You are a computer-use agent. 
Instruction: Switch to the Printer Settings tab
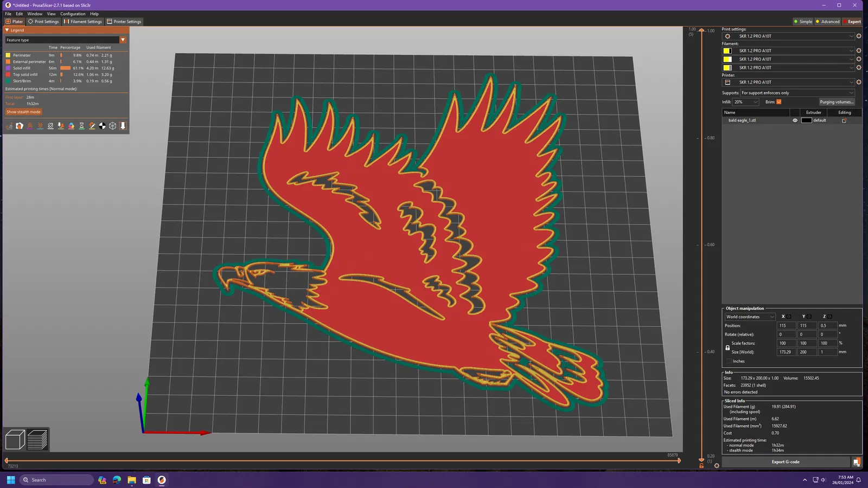pyautogui.click(x=124, y=22)
